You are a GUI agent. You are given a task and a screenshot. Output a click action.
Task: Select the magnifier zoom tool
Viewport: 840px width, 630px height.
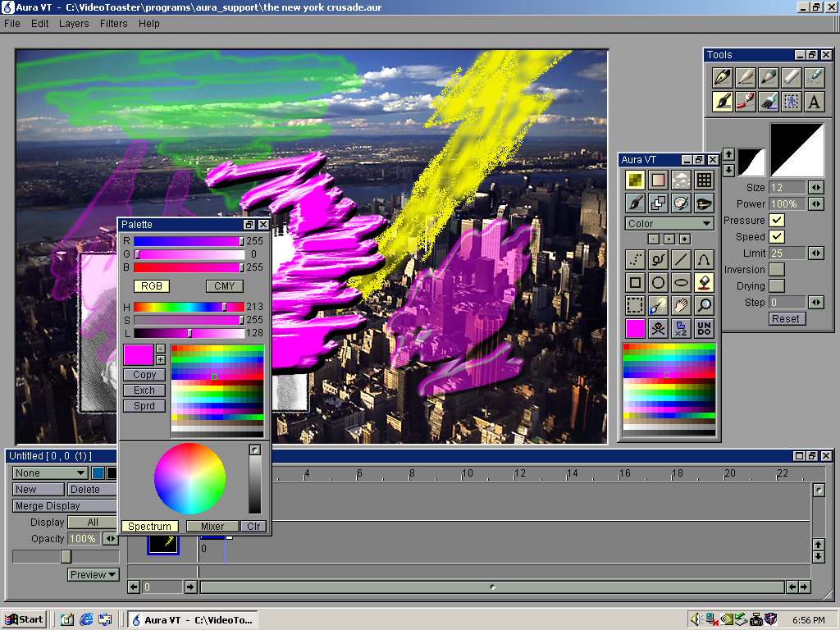(704, 305)
